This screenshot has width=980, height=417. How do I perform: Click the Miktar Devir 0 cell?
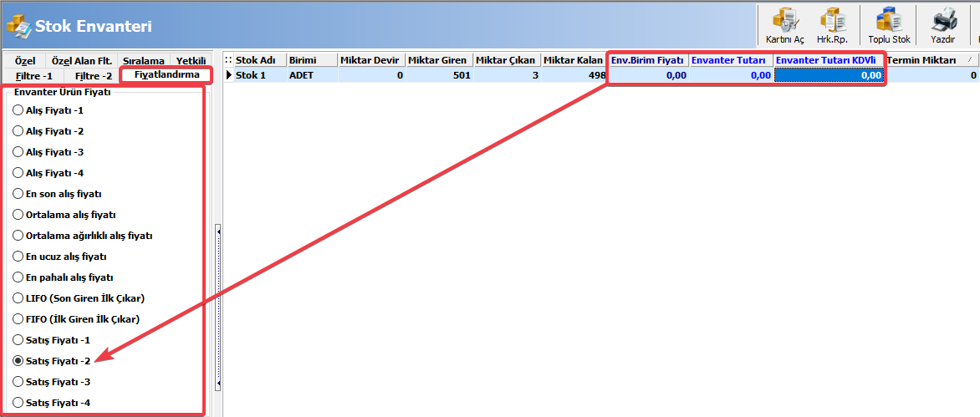coord(371,75)
